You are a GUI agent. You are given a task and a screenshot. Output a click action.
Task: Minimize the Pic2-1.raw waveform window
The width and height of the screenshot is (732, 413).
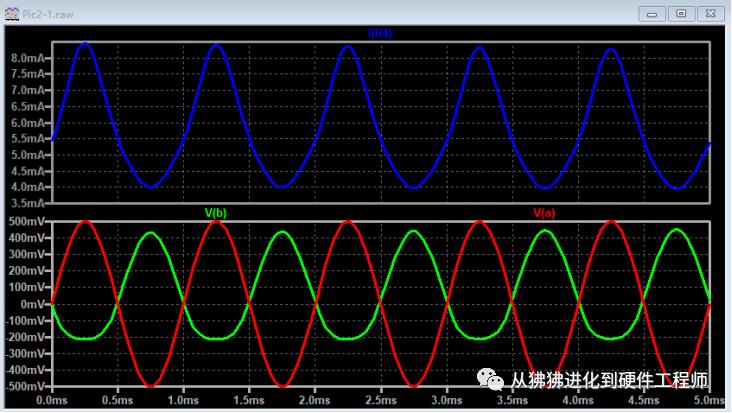click(652, 14)
